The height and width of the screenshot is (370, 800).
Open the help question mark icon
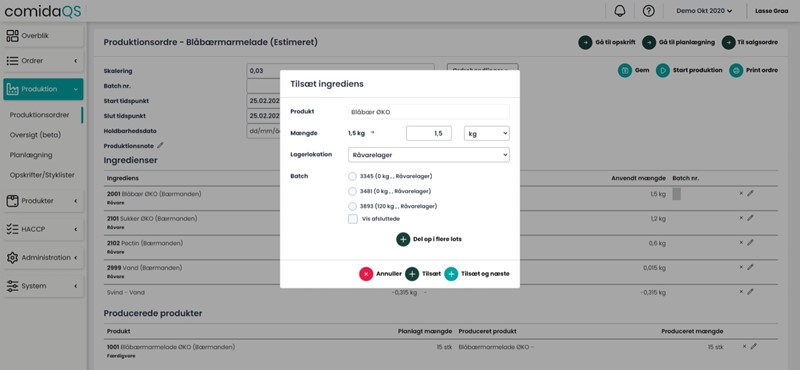tap(648, 11)
